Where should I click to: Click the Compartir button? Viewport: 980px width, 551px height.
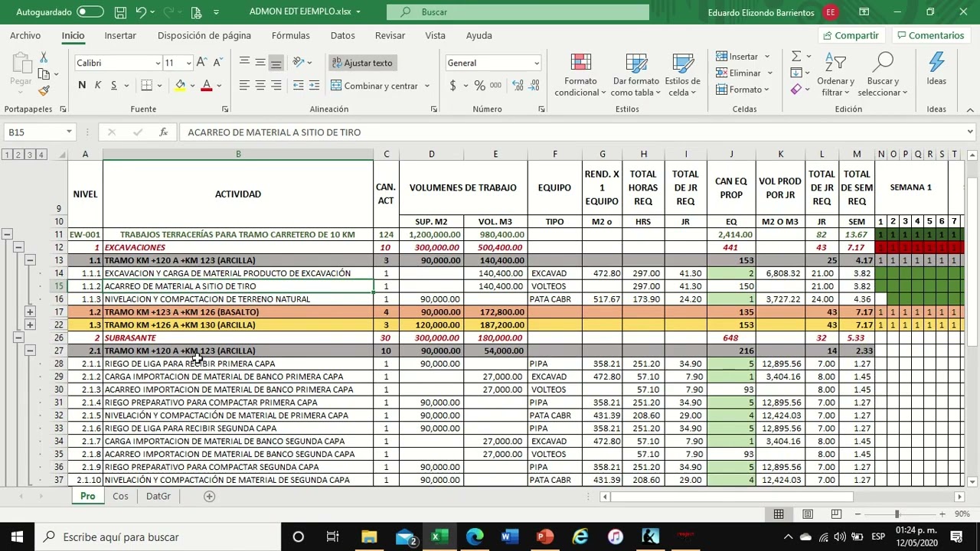pyautogui.click(x=850, y=35)
